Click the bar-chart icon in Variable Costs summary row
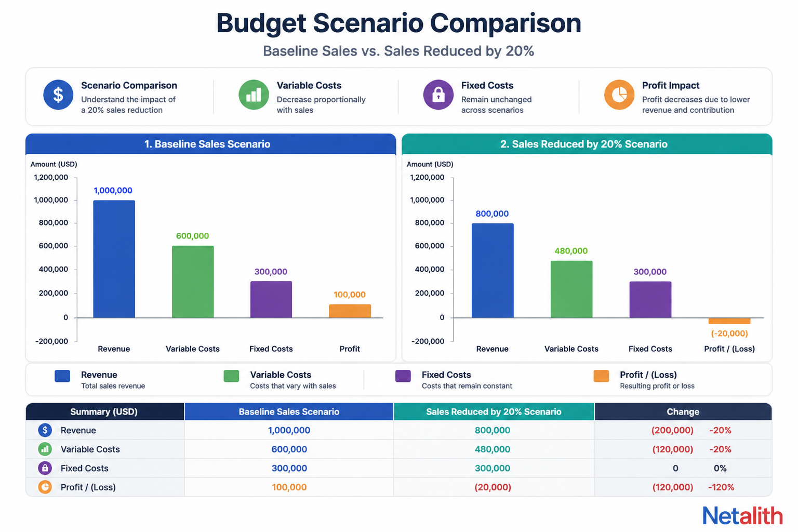Screen dimensions: 798x532 pos(45,449)
